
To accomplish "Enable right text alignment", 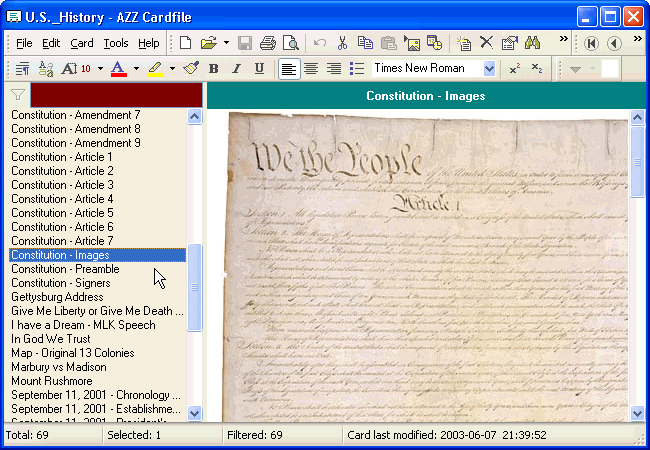I will tap(334, 68).
